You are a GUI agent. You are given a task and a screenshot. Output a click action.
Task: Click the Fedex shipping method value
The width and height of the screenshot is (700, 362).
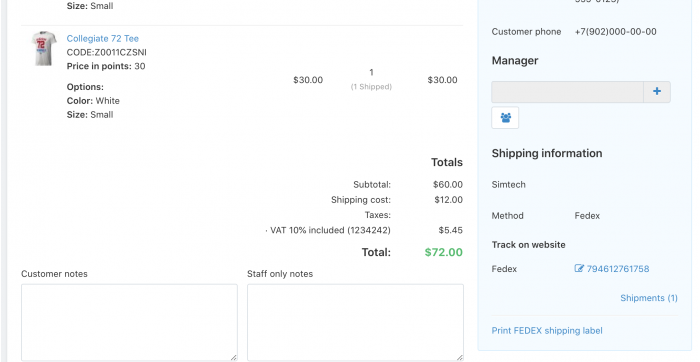tap(587, 216)
